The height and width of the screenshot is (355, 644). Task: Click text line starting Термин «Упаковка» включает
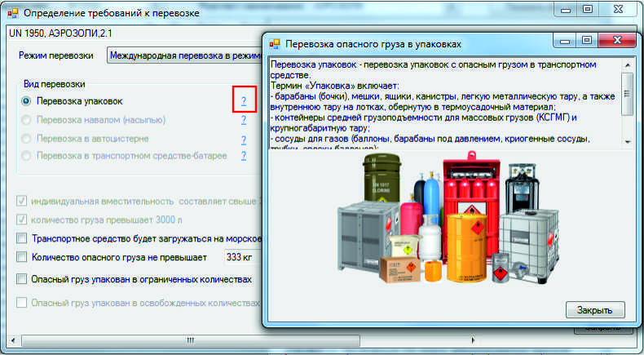[x=335, y=86]
